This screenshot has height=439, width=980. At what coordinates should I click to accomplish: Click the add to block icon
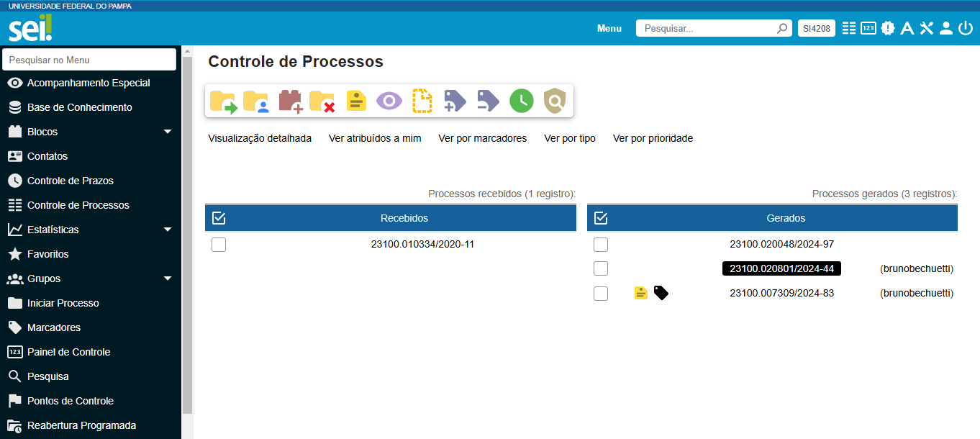pyautogui.click(x=289, y=101)
